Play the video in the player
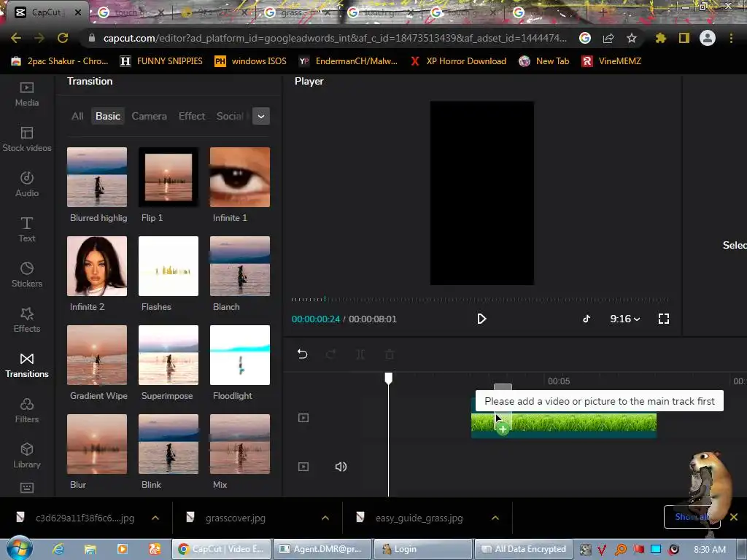The height and width of the screenshot is (560, 747). tap(481, 319)
